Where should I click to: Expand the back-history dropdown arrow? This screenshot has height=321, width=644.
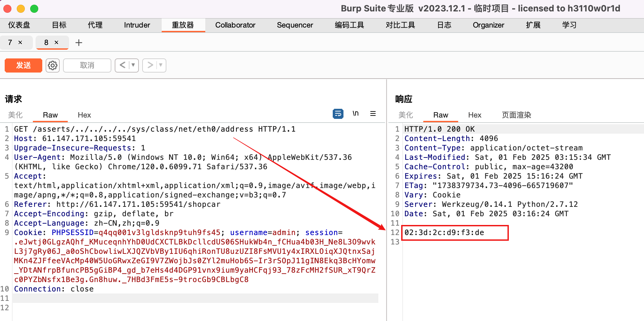133,65
